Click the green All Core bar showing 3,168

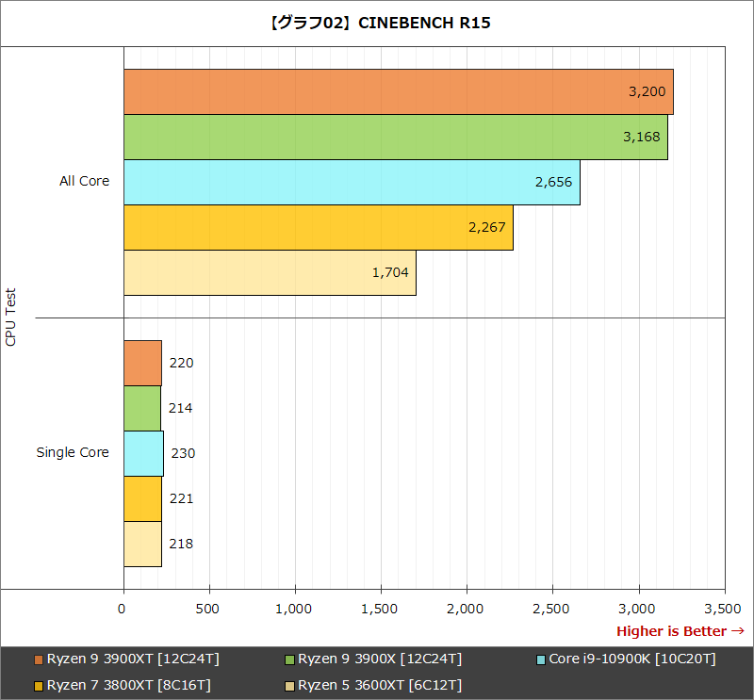tap(396, 137)
